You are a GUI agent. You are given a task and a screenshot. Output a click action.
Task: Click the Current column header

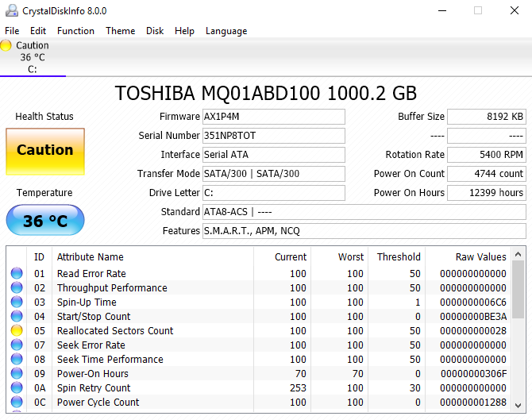pyautogui.click(x=282, y=256)
